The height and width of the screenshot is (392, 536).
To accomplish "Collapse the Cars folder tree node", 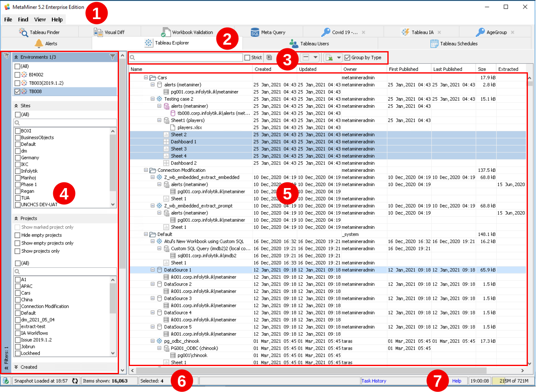I will [146, 77].
